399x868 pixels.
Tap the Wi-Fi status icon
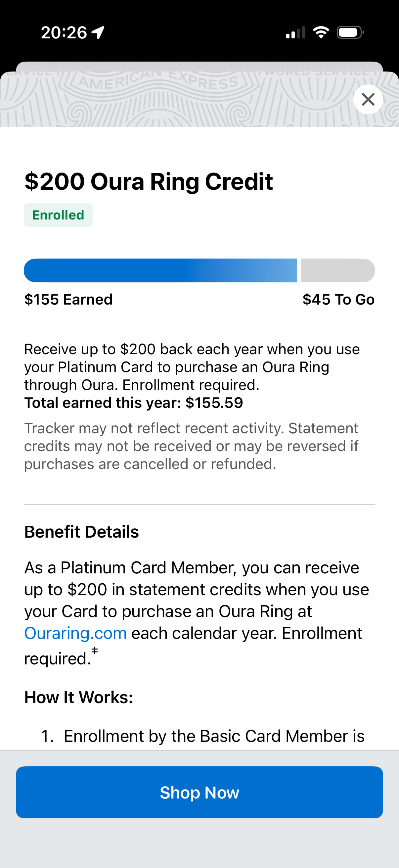(321, 32)
